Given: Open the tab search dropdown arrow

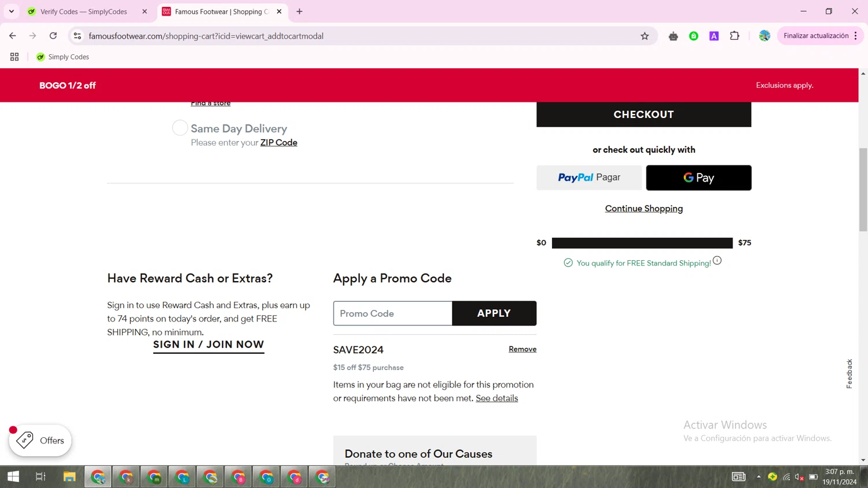Looking at the screenshot, I should tap(12, 12).
